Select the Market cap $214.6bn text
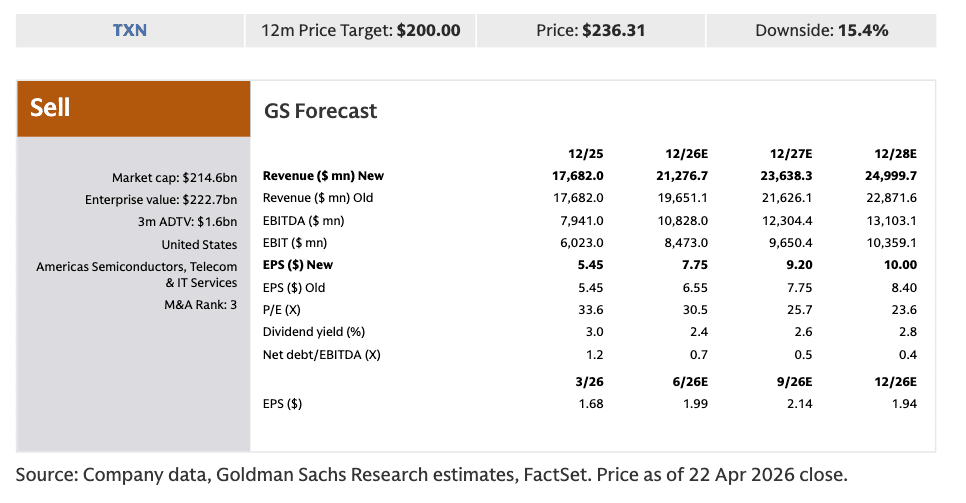This screenshot has width=966, height=503. pos(174,178)
